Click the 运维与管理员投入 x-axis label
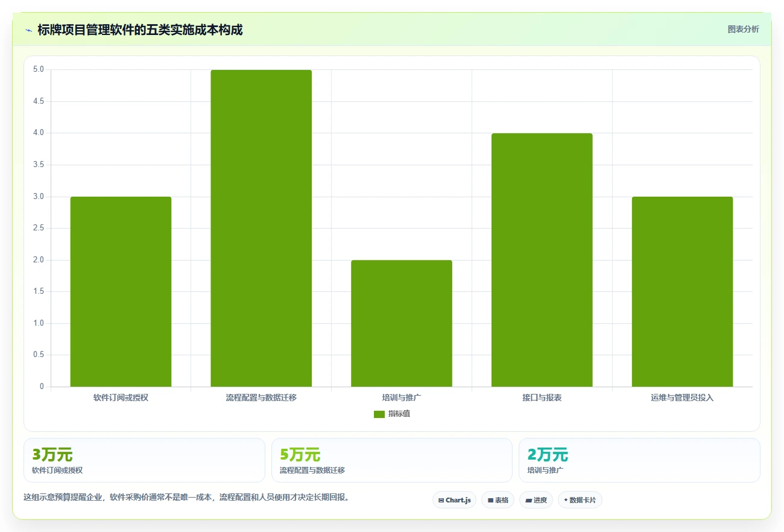This screenshot has height=532, width=784. click(682, 397)
